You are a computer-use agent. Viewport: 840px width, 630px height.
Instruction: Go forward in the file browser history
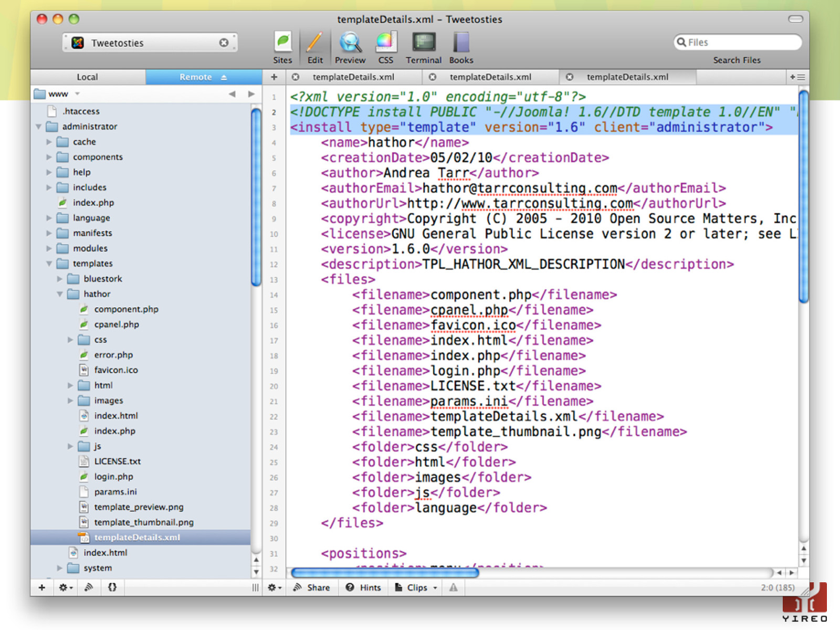tap(251, 94)
